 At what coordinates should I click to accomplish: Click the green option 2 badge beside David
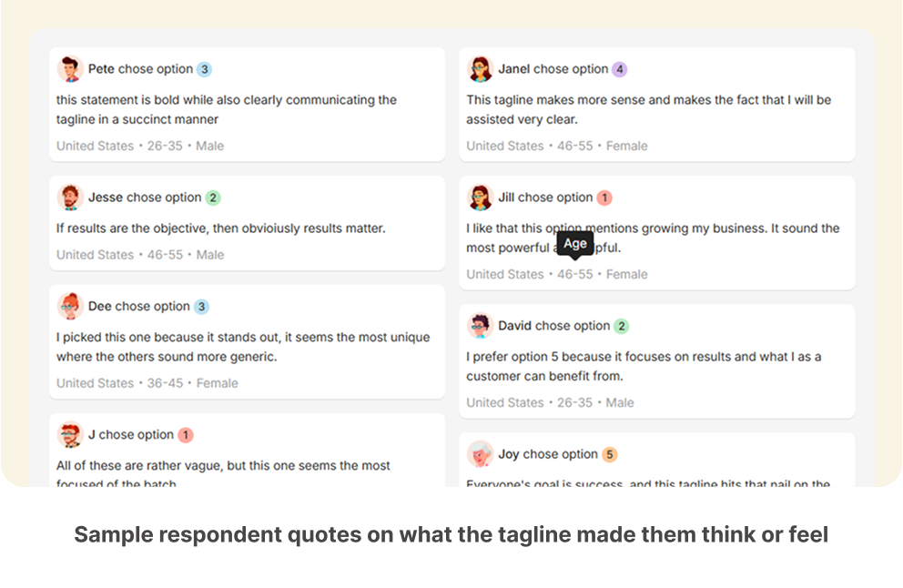point(622,326)
